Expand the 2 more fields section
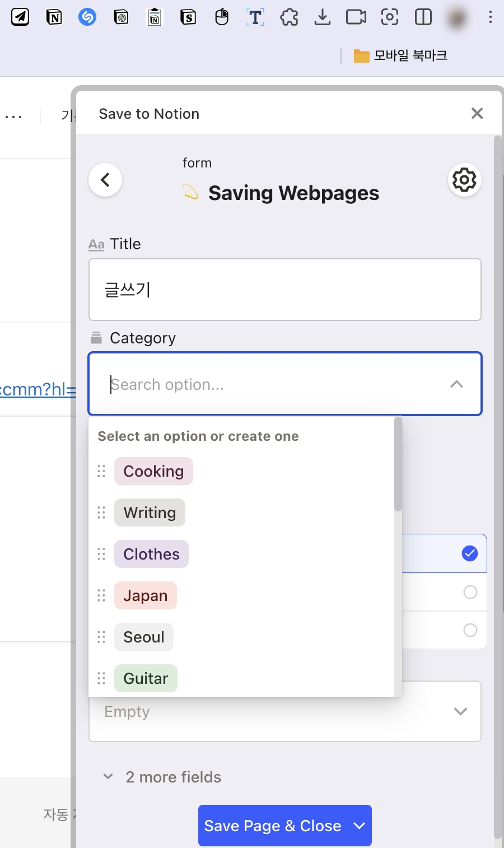 pyautogui.click(x=162, y=777)
